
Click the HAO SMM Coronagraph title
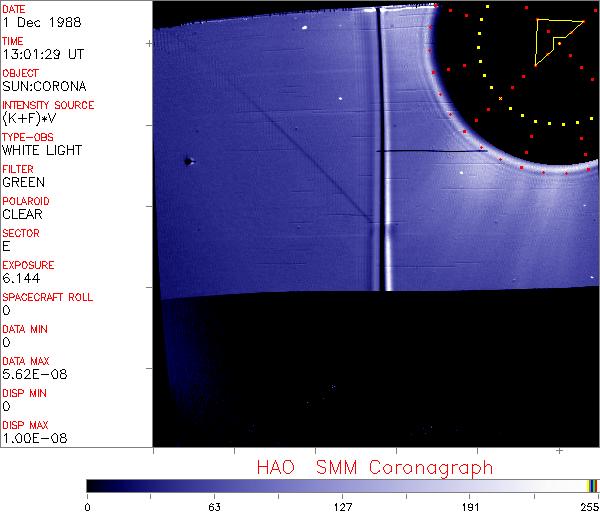[374, 467]
